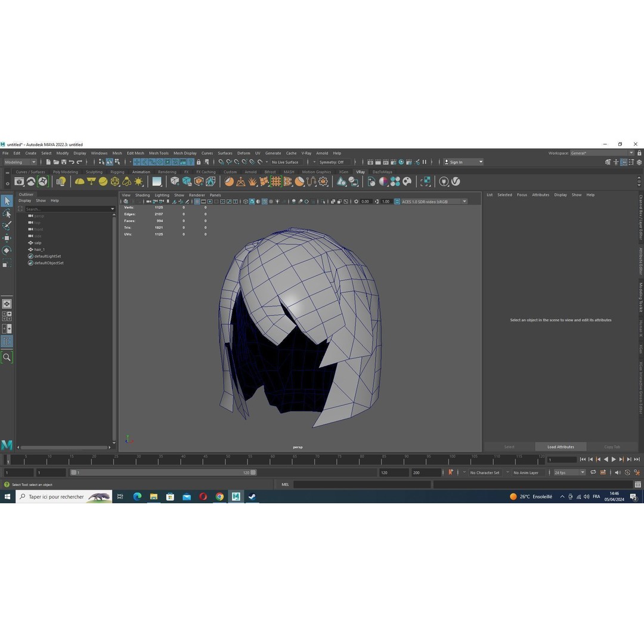Image resolution: width=644 pixels, height=644 pixels.
Task: Click the V-Ray logo icon on shelf
Action: tap(456, 181)
